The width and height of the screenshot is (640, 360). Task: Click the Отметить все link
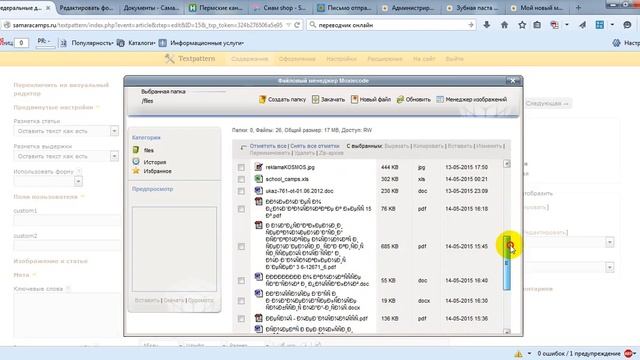tap(268, 146)
